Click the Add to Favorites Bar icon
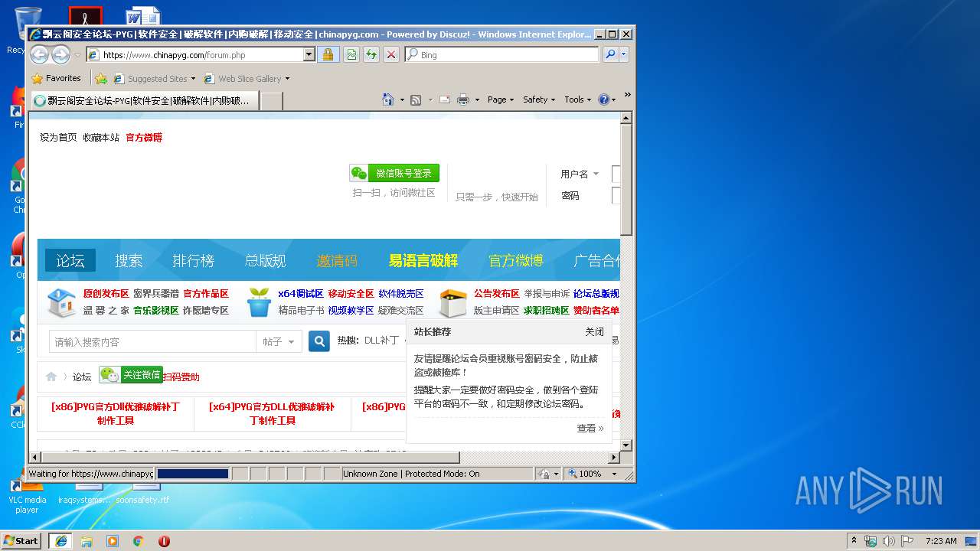 click(x=101, y=78)
